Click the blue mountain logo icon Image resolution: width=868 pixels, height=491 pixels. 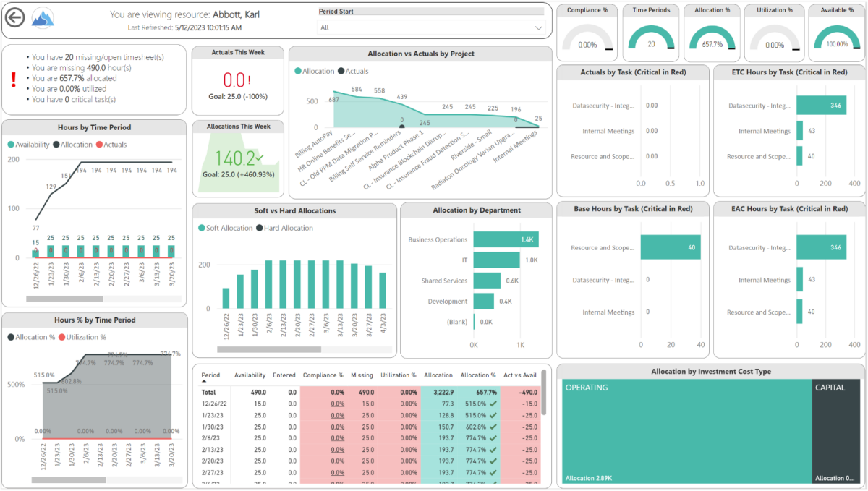click(43, 17)
